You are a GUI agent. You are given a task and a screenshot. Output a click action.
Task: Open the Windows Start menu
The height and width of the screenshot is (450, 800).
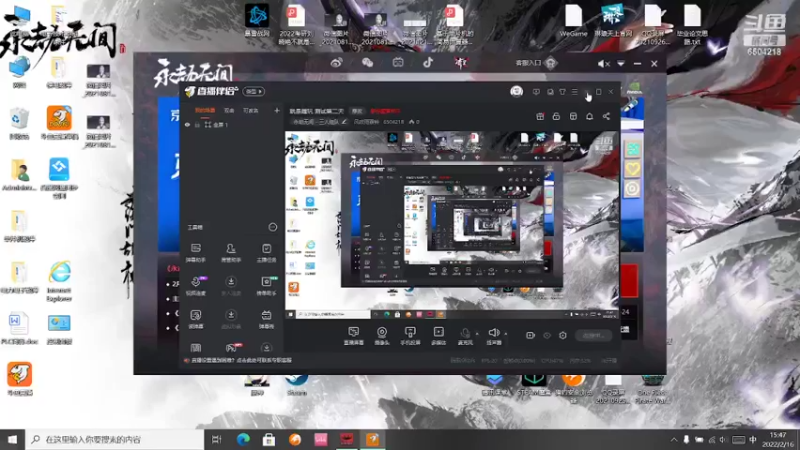coord(12,439)
